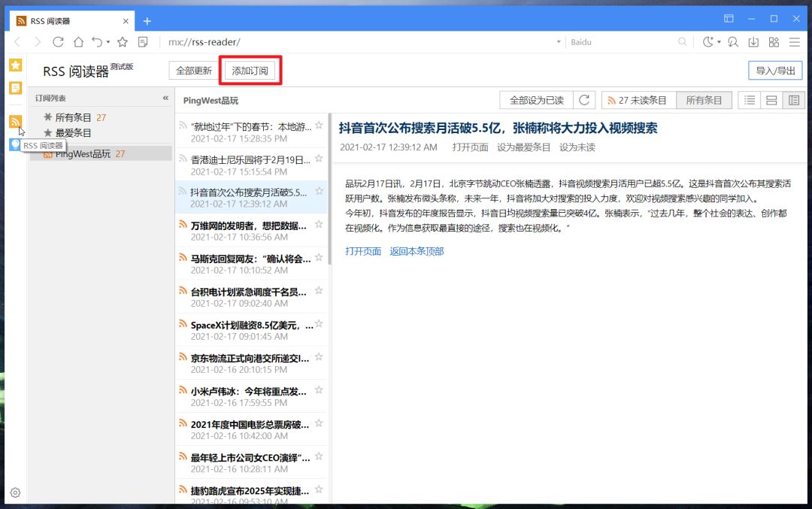The image size is (812, 509).
Task: Click 导入/导出 button
Action: point(775,71)
